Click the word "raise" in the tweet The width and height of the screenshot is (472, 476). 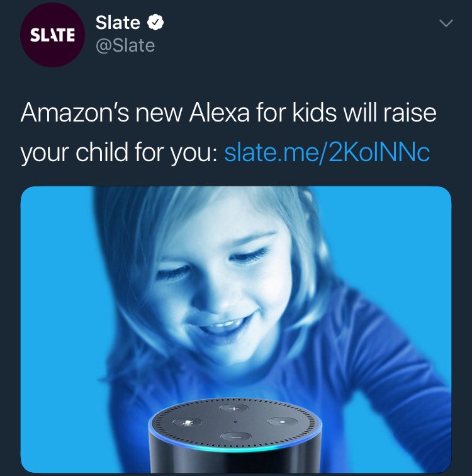pos(410,113)
